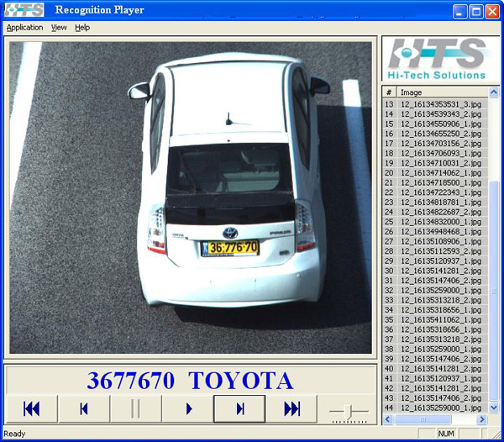This screenshot has height=442, width=504.
Task: Click the recognized plate text 3677670 TOYOTA
Action: tap(190, 381)
